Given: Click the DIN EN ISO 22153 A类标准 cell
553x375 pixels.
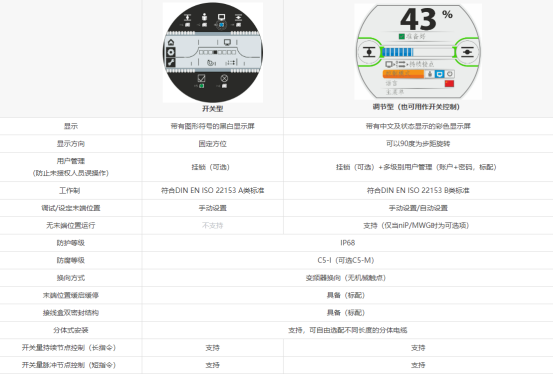Looking at the screenshot, I should (213, 190).
